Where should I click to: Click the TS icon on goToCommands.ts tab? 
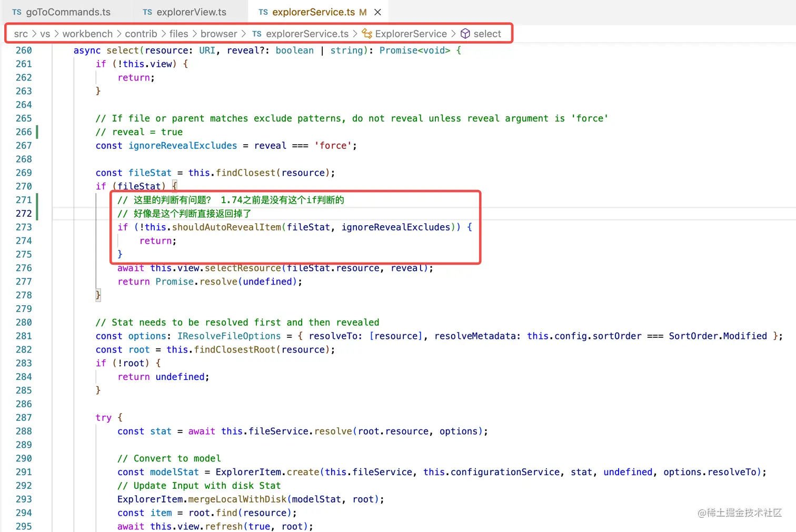coord(17,12)
